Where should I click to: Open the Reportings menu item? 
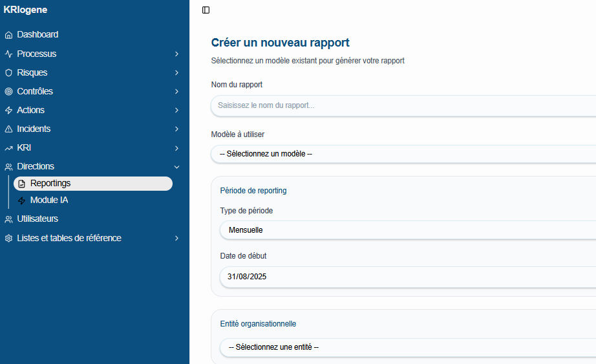tap(92, 184)
